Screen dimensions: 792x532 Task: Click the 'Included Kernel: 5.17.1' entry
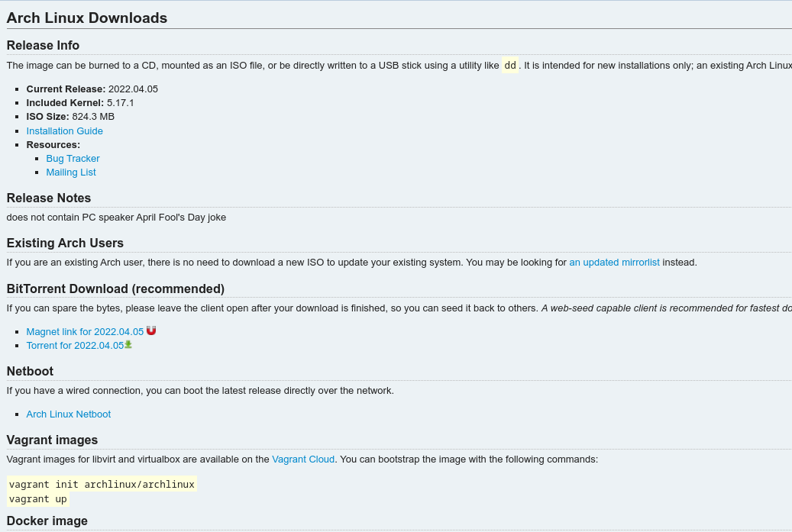click(x=80, y=102)
